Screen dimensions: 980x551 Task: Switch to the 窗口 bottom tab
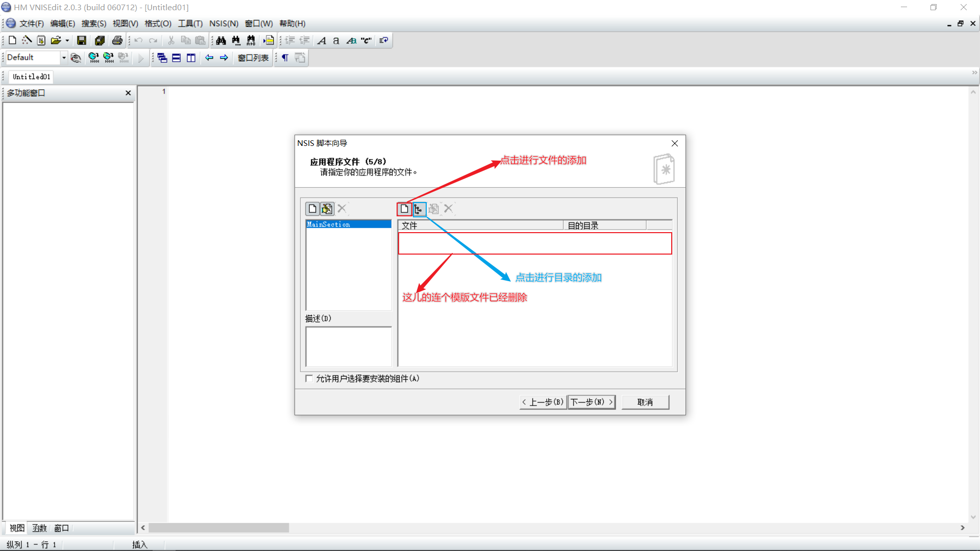point(62,528)
